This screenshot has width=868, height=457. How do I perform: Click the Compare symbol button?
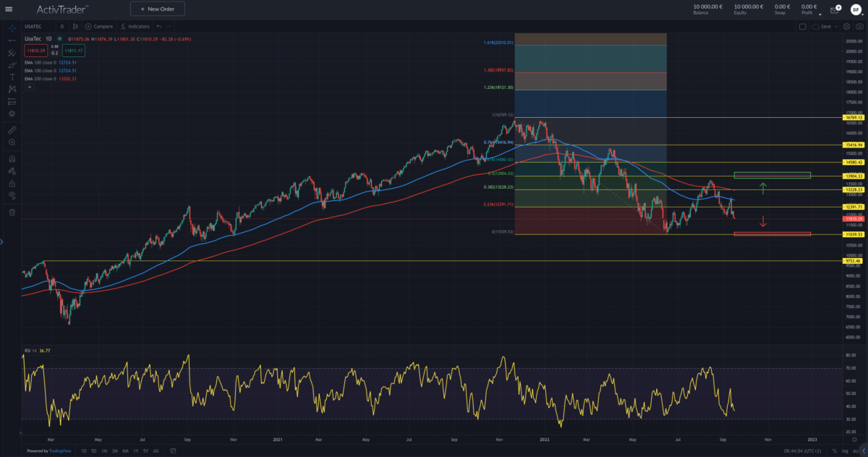99,27
